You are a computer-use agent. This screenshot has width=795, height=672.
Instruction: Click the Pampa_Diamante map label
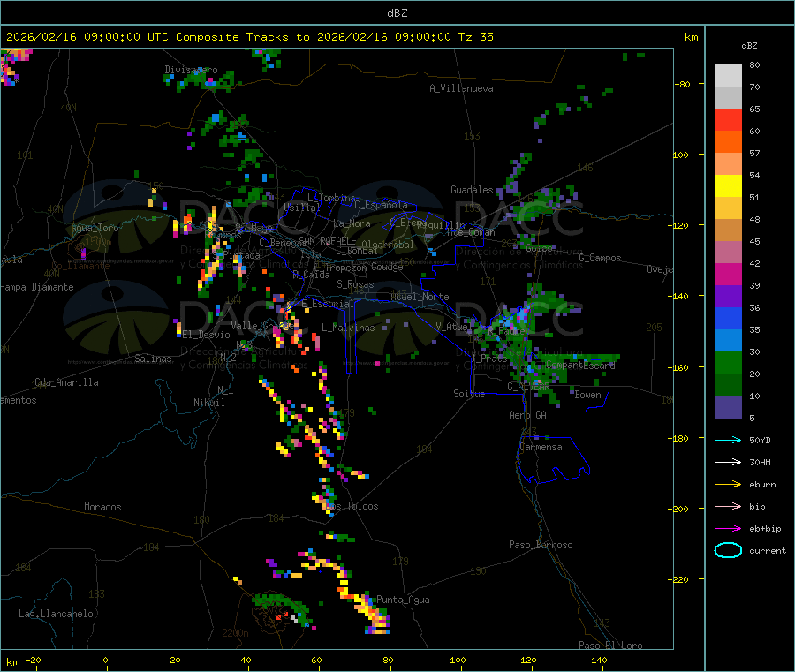pyautogui.click(x=37, y=287)
